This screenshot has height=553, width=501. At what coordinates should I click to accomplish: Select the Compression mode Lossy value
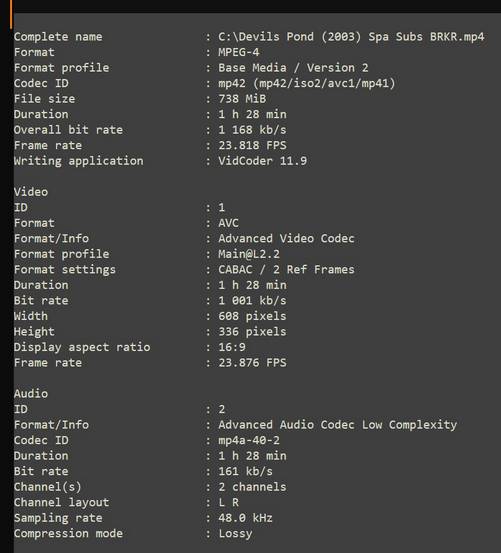(x=235, y=534)
